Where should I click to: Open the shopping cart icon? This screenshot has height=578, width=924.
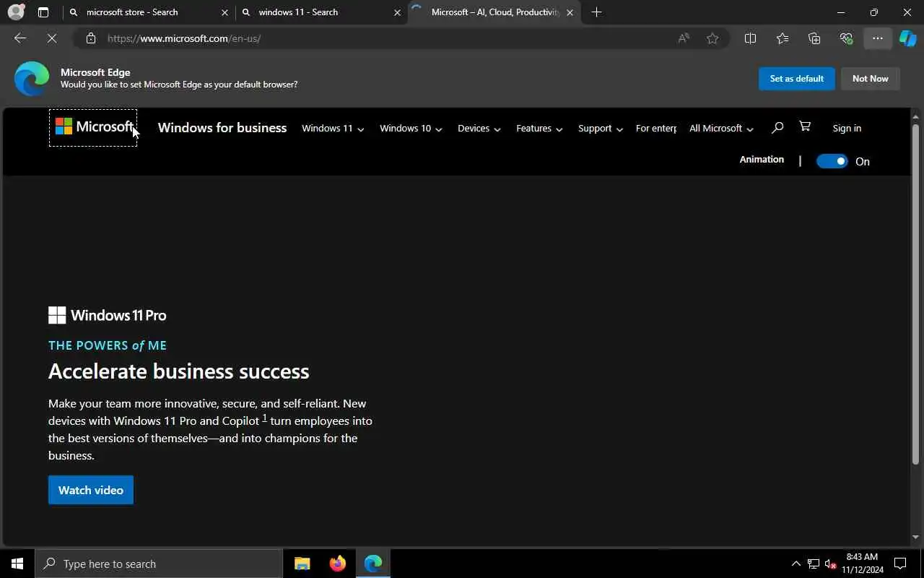click(805, 127)
